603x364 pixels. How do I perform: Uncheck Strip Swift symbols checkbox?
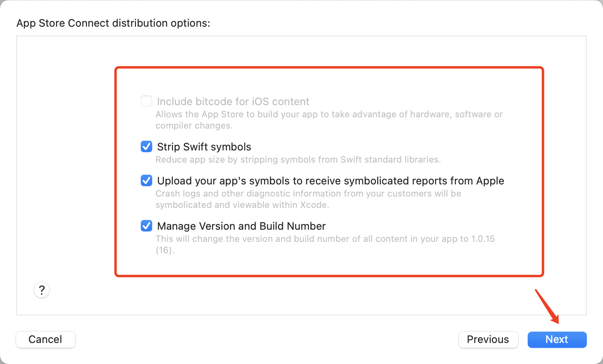pyautogui.click(x=147, y=146)
